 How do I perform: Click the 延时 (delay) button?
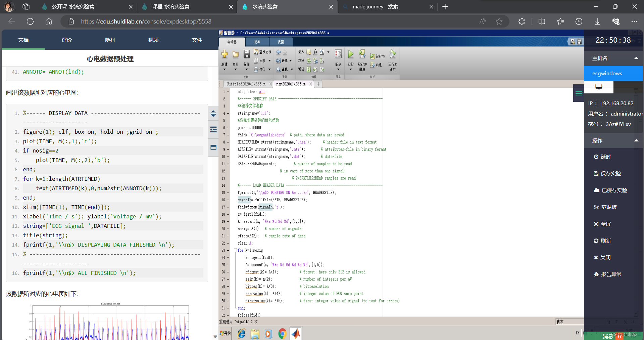pos(603,157)
